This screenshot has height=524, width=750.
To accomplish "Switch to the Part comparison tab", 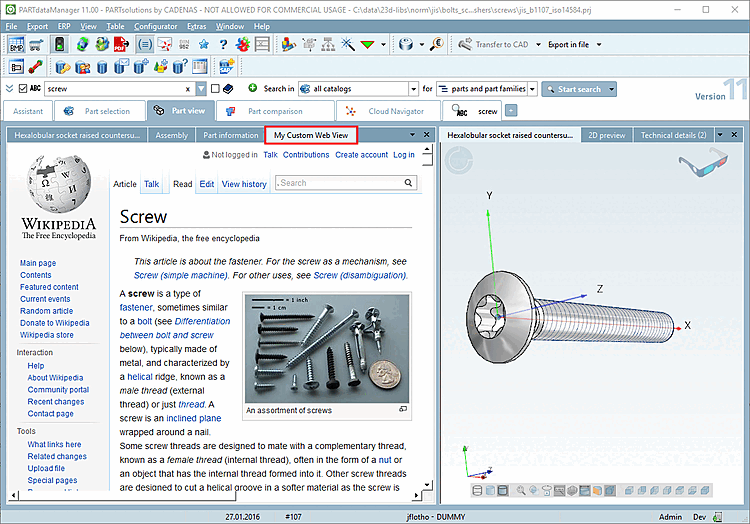I will tap(273, 111).
